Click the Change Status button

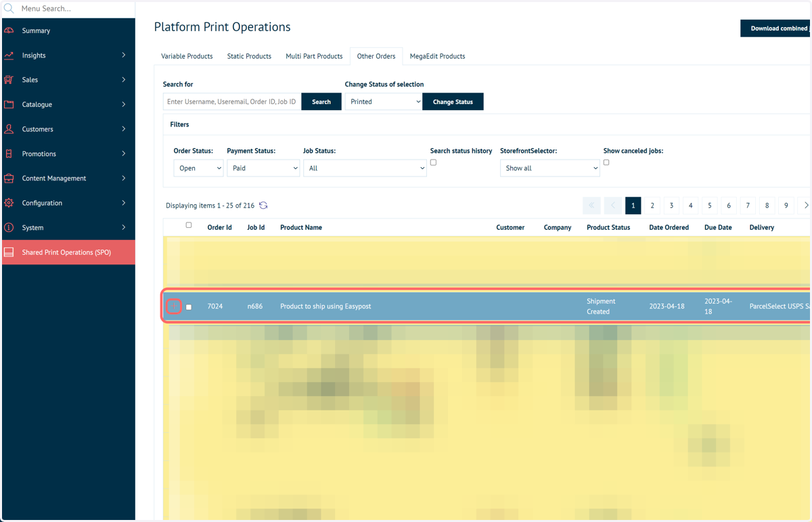[453, 102]
